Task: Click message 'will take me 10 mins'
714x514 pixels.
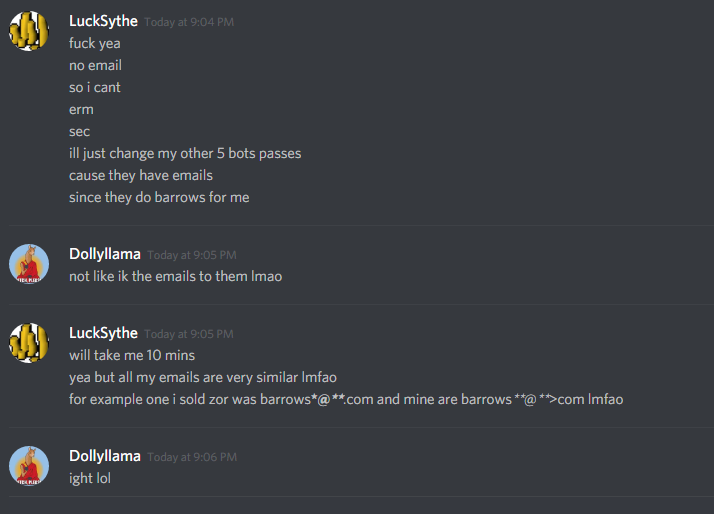Action: 132,355
